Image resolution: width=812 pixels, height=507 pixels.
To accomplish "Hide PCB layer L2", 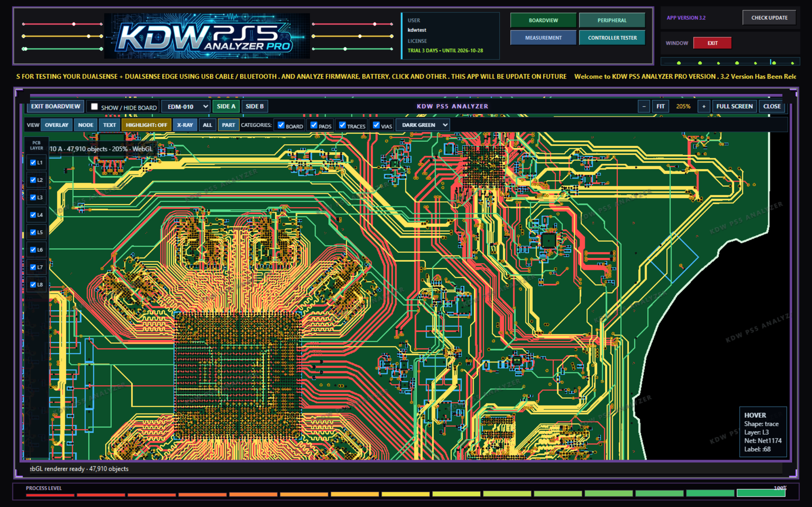I will pos(33,180).
